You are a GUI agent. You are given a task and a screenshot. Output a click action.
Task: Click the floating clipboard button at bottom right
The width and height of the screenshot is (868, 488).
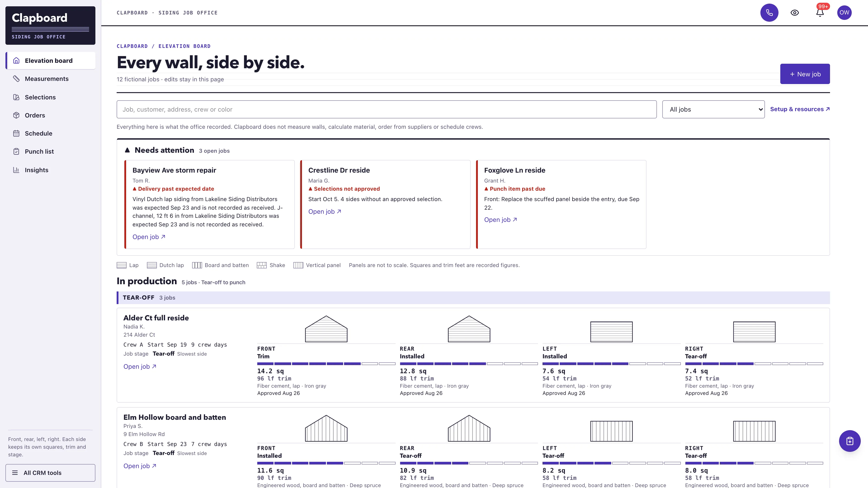pyautogui.click(x=849, y=441)
